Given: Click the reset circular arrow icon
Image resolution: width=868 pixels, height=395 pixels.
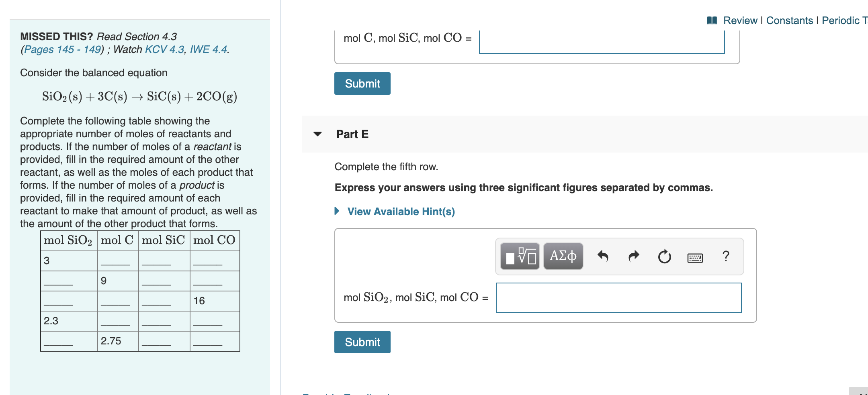Looking at the screenshot, I should tap(664, 256).
